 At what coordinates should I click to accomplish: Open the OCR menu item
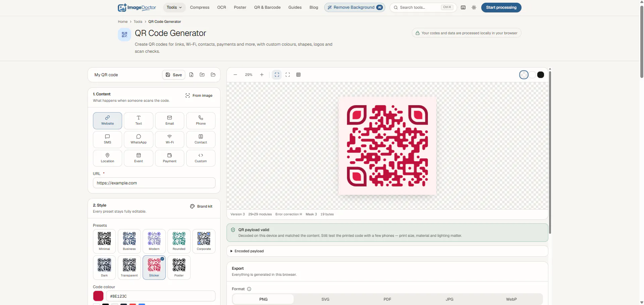(x=221, y=7)
